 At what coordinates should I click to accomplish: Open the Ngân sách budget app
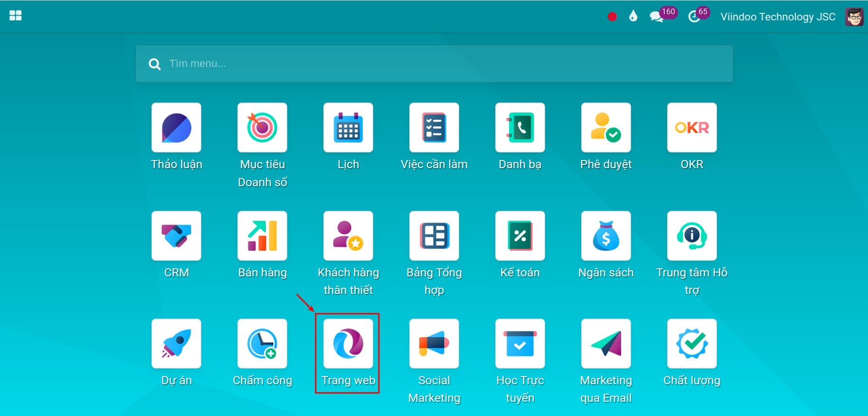606,236
